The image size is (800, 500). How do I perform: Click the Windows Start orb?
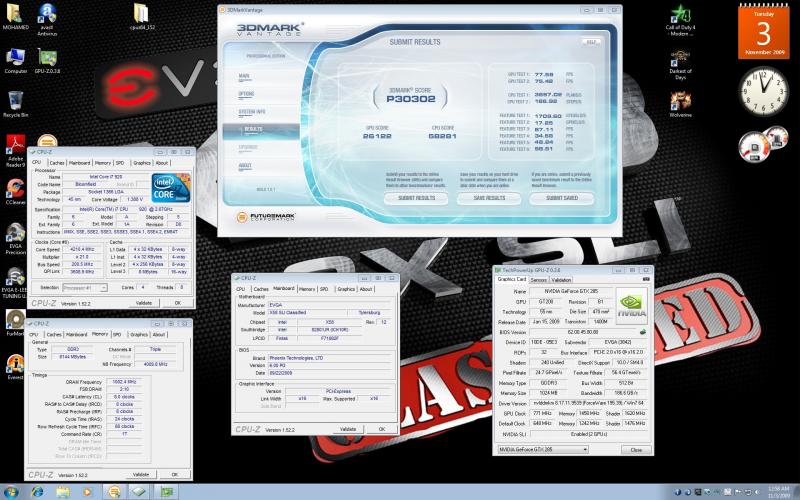tap(11, 492)
